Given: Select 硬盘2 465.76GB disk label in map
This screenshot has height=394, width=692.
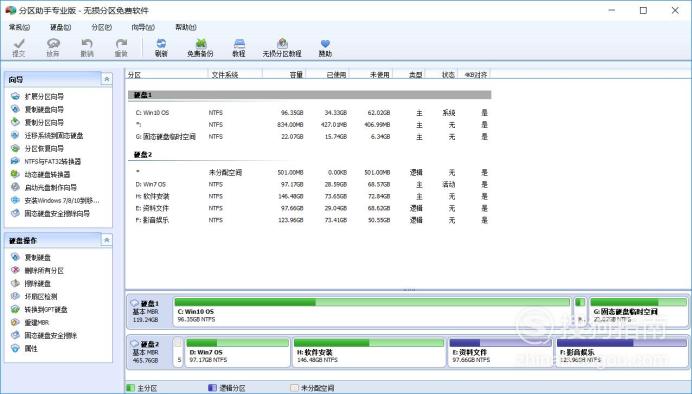Looking at the screenshot, I should (149, 352).
